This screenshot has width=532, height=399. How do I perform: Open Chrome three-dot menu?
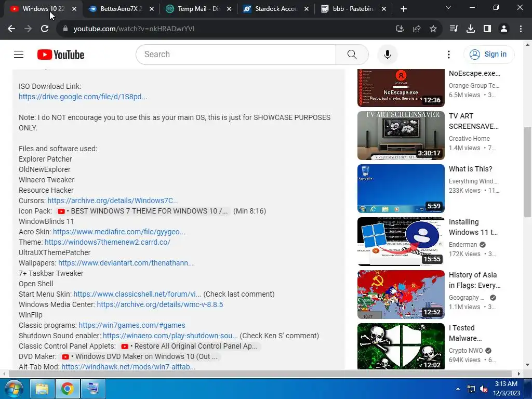pyautogui.click(x=521, y=29)
